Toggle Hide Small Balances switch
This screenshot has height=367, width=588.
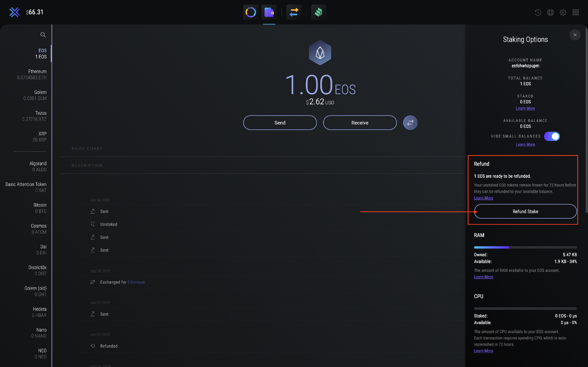click(552, 136)
